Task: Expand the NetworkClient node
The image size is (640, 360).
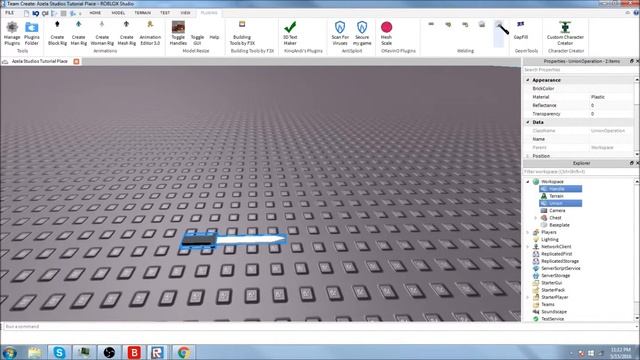Action: [x=528, y=247]
